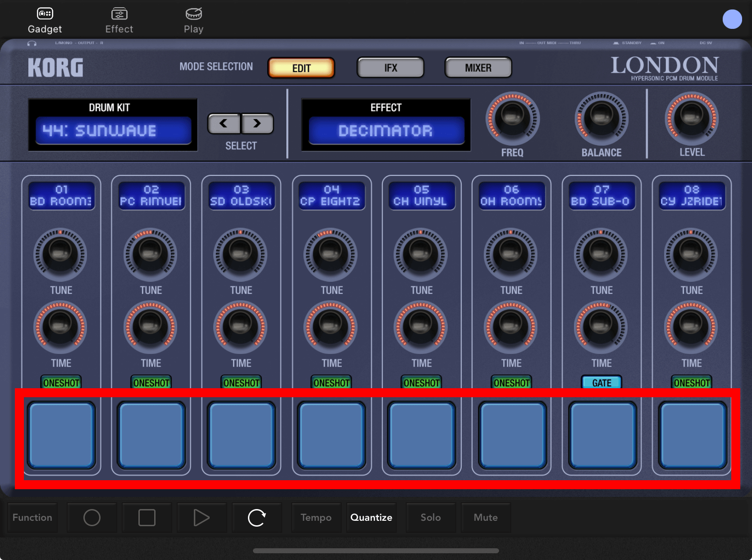
Task: Choose next drum kit arrow
Action: (257, 124)
